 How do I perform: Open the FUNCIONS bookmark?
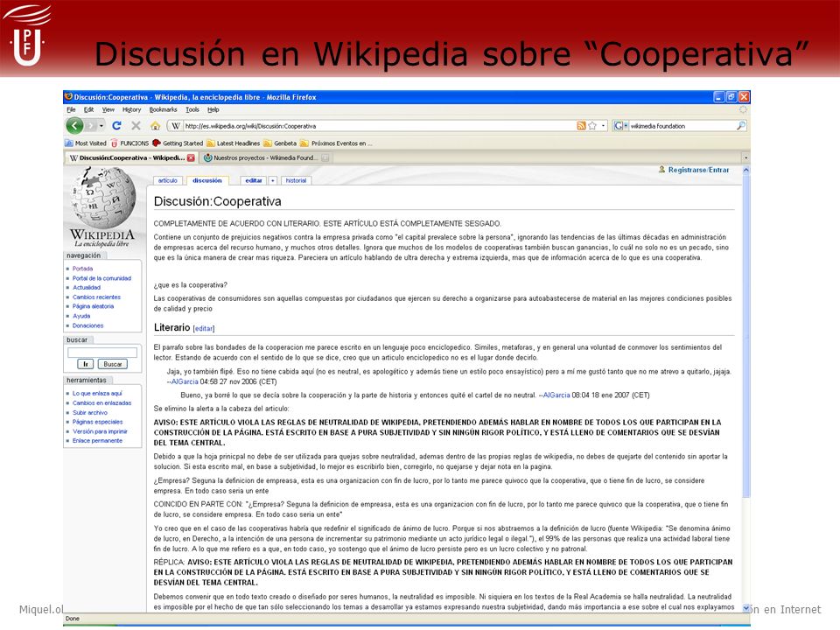coord(129,143)
